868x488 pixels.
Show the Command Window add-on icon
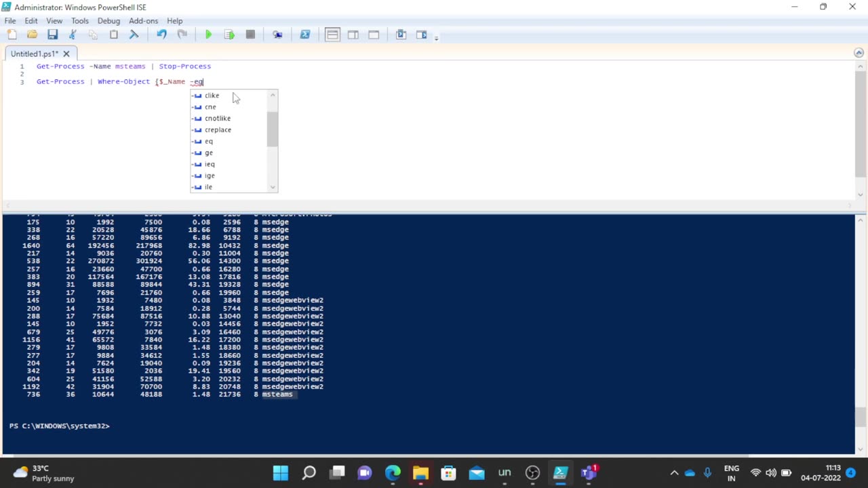coord(401,35)
